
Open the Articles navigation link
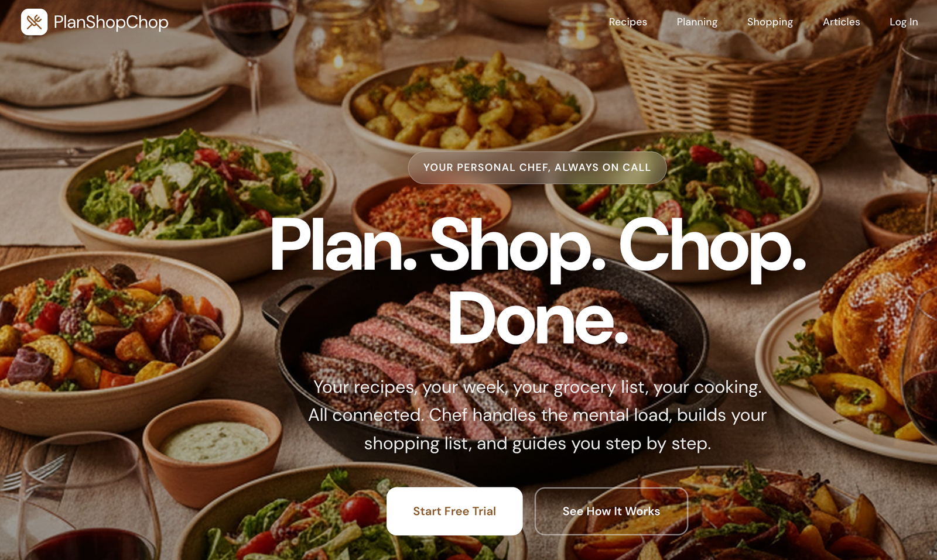click(x=841, y=22)
